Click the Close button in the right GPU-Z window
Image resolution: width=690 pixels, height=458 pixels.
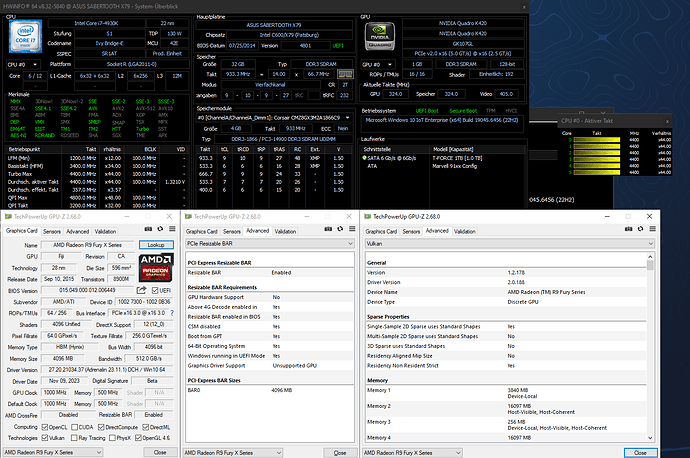coord(640,453)
